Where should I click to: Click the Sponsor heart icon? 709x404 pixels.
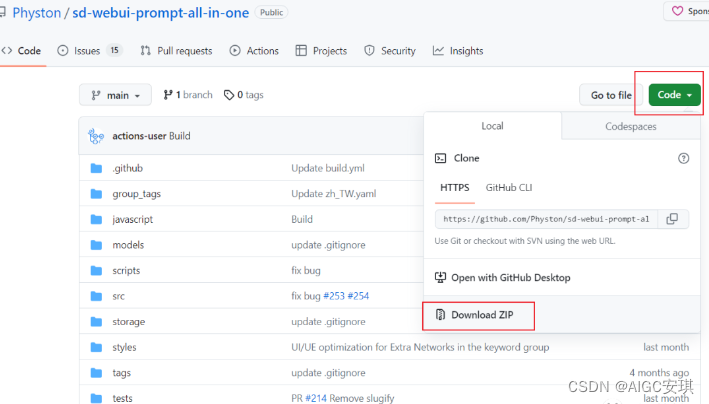[x=678, y=12]
